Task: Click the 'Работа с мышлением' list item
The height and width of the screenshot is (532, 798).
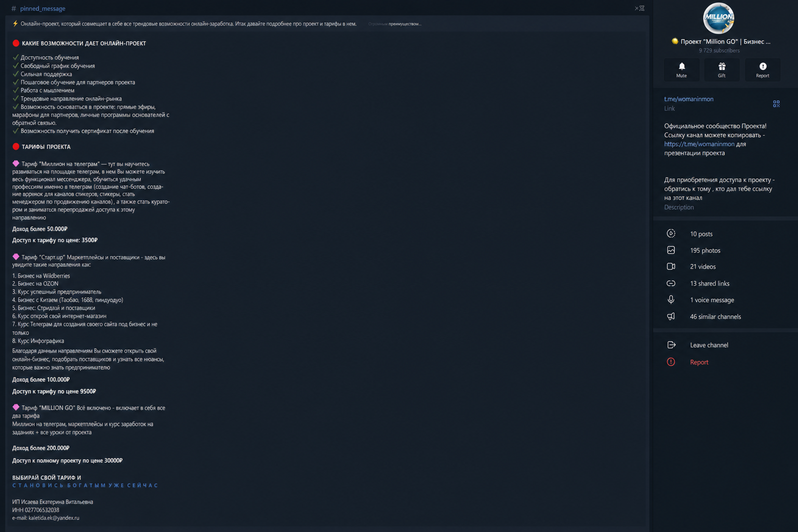Action: click(47, 90)
